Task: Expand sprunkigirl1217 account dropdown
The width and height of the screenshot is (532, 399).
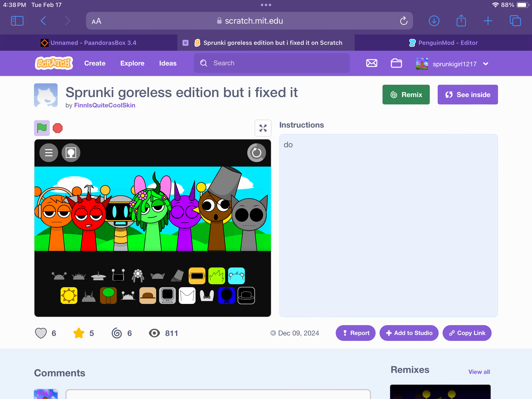Action: (x=486, y=64)
